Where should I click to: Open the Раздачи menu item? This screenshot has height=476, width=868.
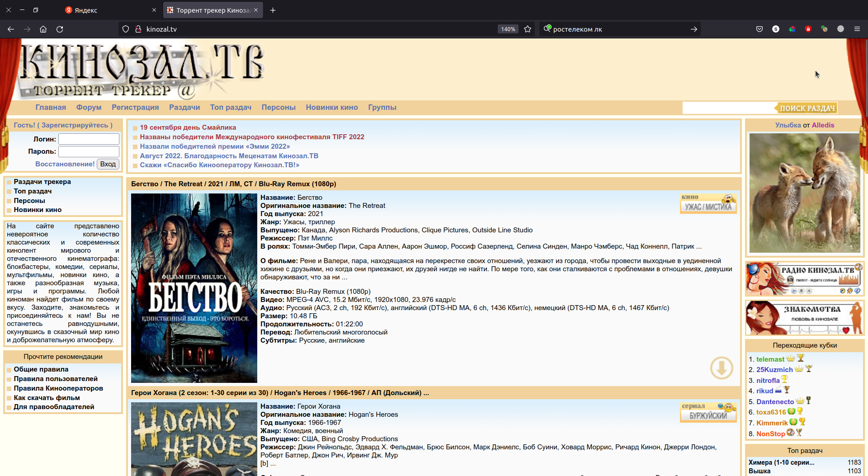tap(184, 107)
